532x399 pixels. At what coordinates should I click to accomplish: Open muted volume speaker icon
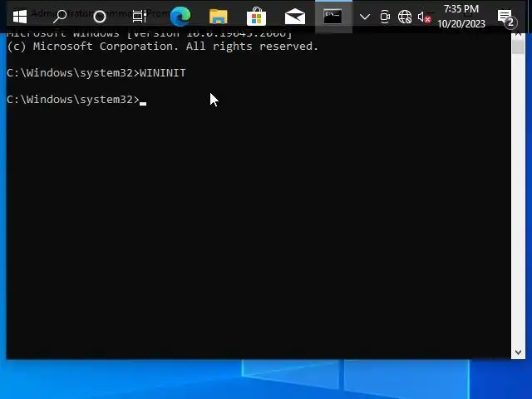pyautogui.click(x=424, y=17)
